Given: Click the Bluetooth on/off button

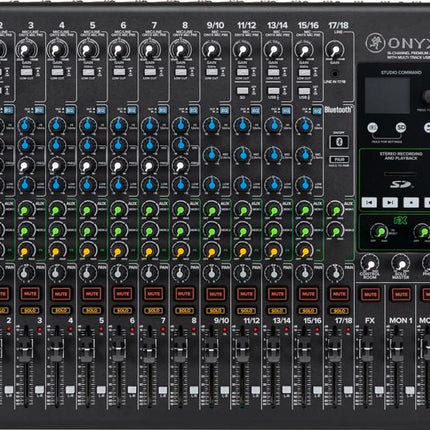Looking at the screenshot, I should point(339,142).
